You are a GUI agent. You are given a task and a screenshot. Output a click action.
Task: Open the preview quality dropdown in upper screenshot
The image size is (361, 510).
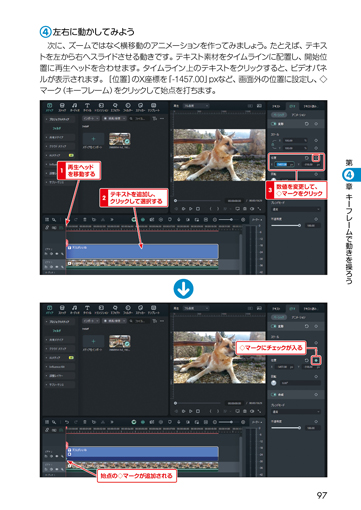pos(196,106)
